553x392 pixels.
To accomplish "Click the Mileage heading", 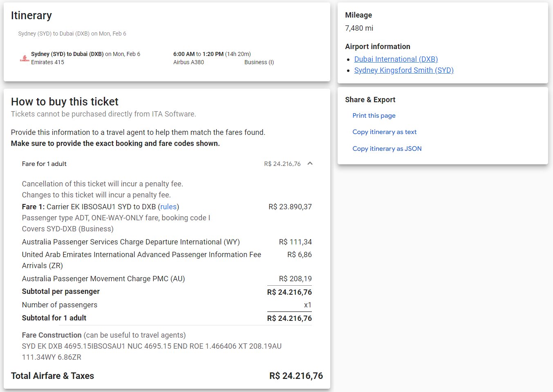I will pyautogui.click(x=358, y=15).
